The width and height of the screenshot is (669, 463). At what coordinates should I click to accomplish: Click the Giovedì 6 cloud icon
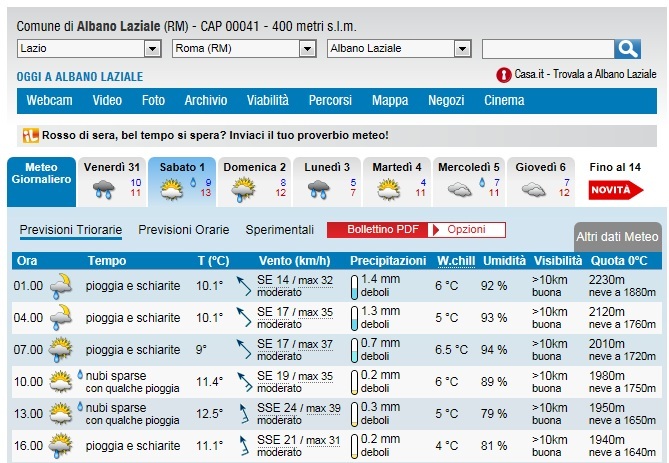[x=533, y=188]
